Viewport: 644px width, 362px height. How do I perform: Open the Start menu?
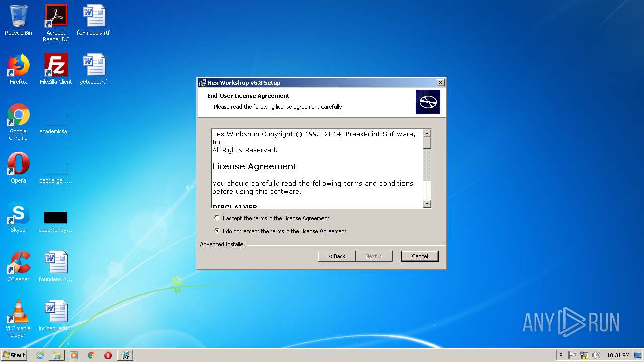tap(14, 355)
